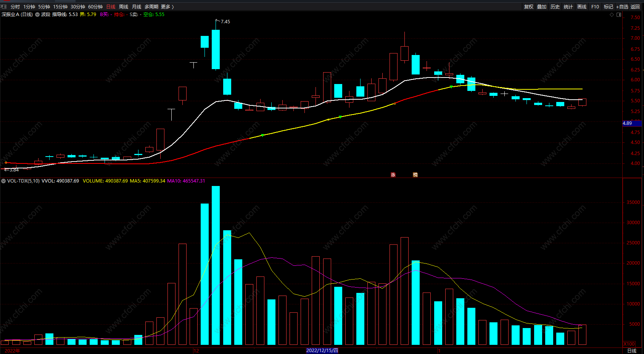
Task: Open the 画线 drawing tools
Action: pyautogui.click(x=582, y=7)
